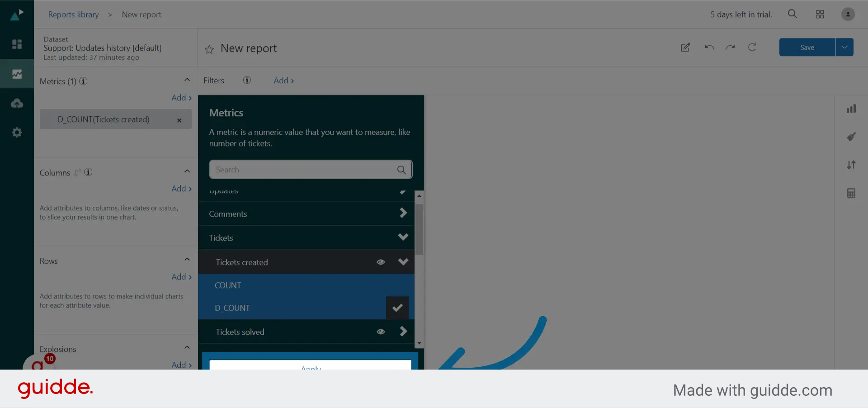Expand the Comments attribute group

403,213
